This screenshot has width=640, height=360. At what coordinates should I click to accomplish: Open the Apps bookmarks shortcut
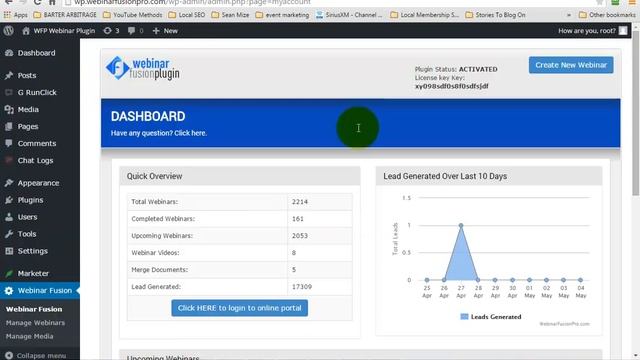point(16,15)
